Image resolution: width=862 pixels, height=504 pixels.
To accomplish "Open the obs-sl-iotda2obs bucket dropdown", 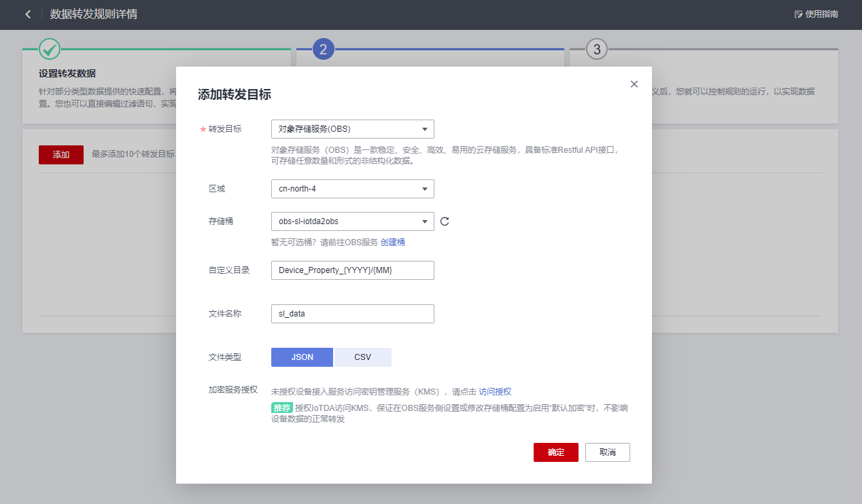I will coord(352,221).
